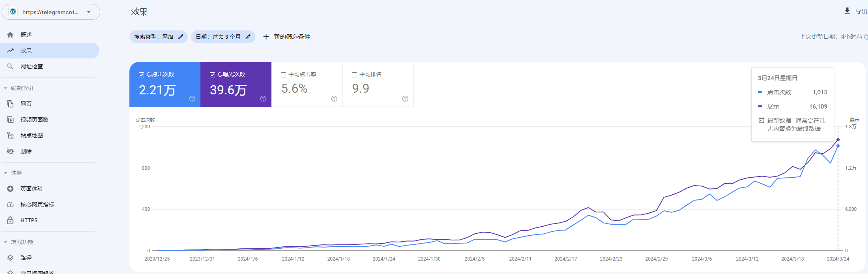Open 网址检查 in the sidebar
The image size is (868, 274).
32,66
